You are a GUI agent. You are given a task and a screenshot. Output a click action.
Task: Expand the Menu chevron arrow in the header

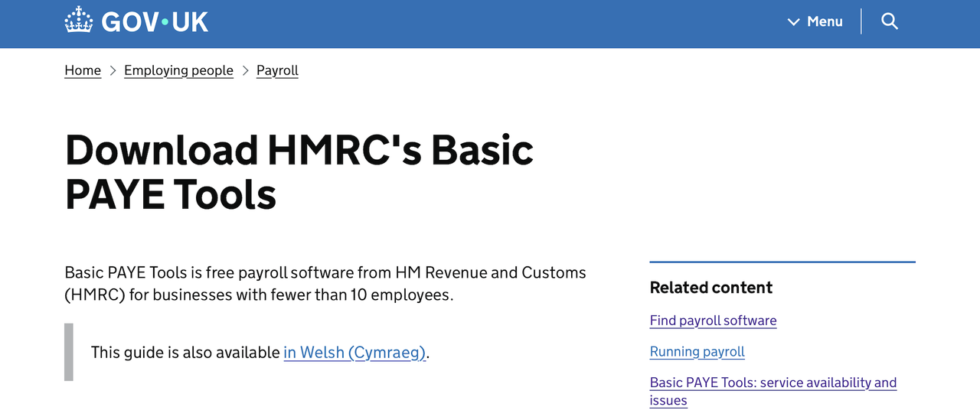click(793, 22)
